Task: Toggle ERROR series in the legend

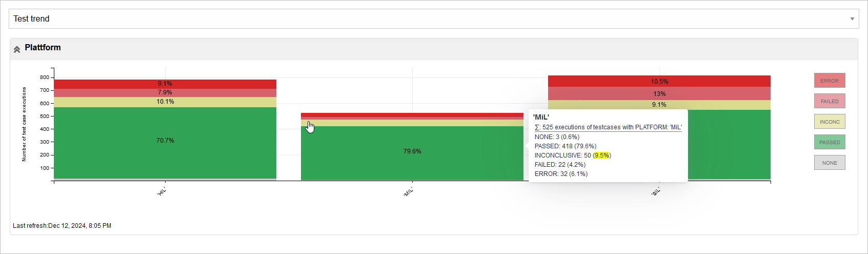Action: click(829, 81)
